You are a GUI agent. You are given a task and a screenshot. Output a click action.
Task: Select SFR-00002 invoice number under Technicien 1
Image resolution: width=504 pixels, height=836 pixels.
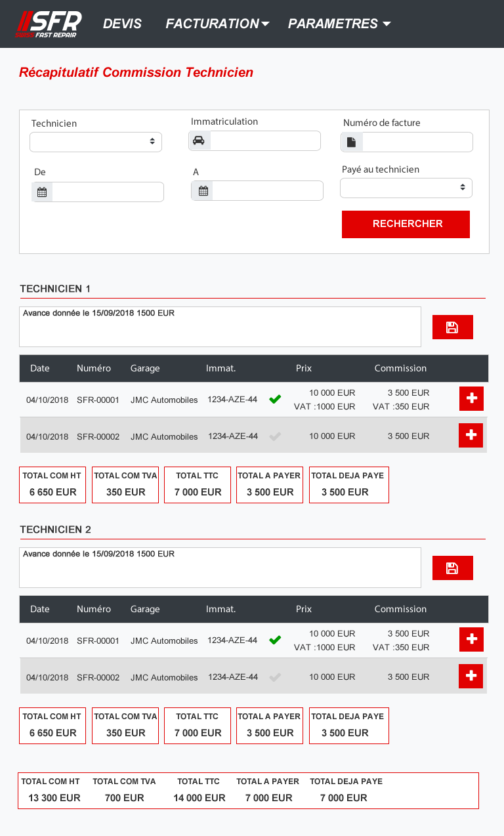[x=98, y=436]
